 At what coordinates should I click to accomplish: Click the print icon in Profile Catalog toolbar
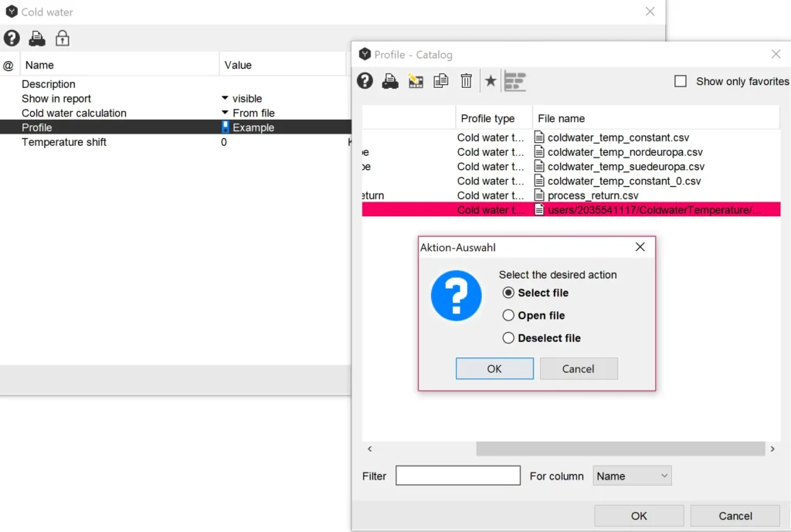390,81
